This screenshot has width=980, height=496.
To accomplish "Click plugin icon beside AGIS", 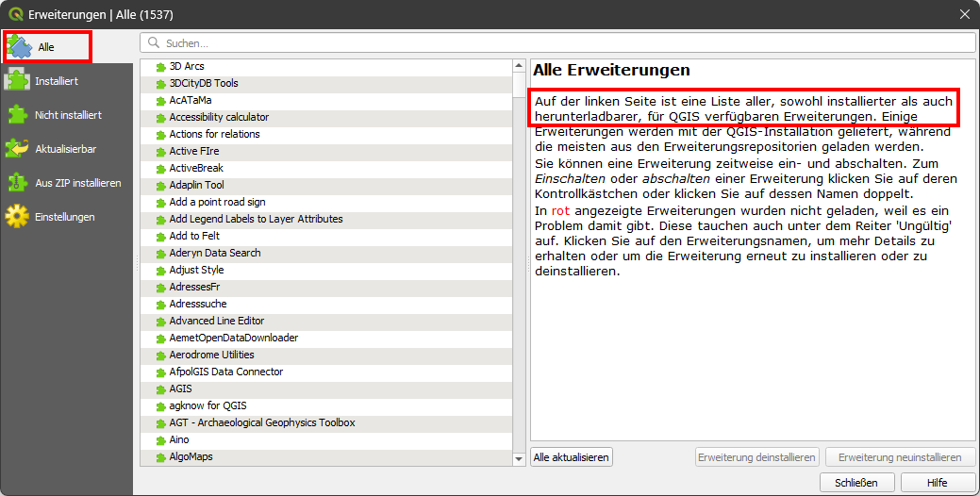I will click(x=160, y=389).
